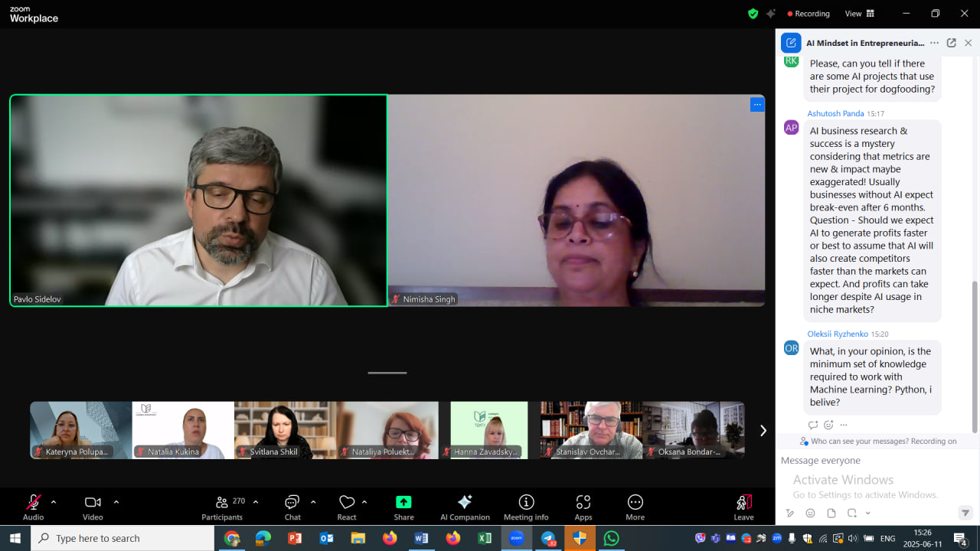Click the Kateryna Polupa... participant thumbnail
The width and height of the screenshot is (980, 551).
tap(81, 430)
